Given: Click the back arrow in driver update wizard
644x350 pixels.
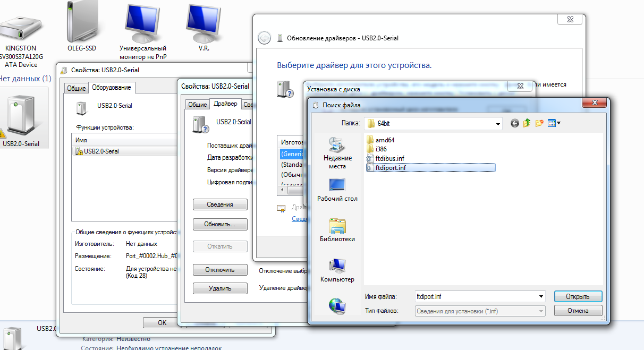Looking at the screenshot, I should pyautogui.click(x=264, y=38).
